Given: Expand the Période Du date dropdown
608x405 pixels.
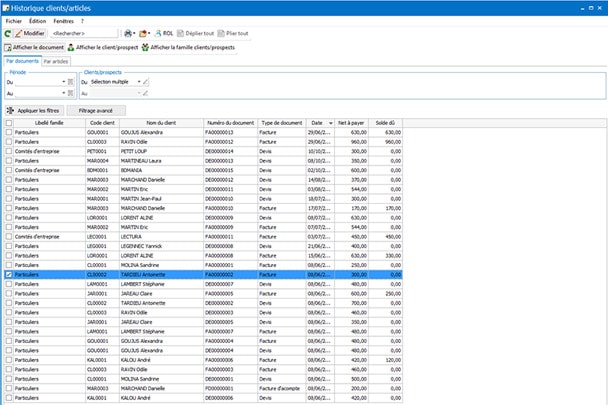Looking at the screenshot, I should [x=64, y=82].
